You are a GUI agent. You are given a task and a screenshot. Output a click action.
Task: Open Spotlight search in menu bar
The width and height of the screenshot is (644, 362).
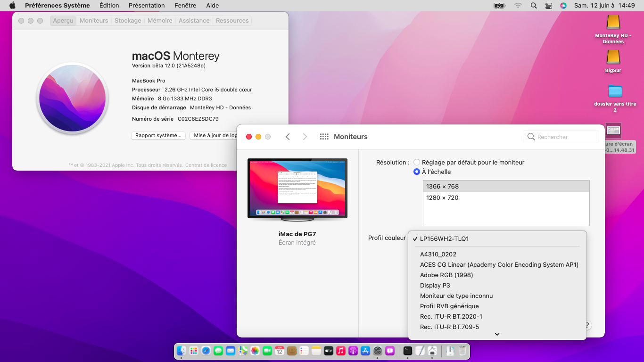(x=534, y=6)
